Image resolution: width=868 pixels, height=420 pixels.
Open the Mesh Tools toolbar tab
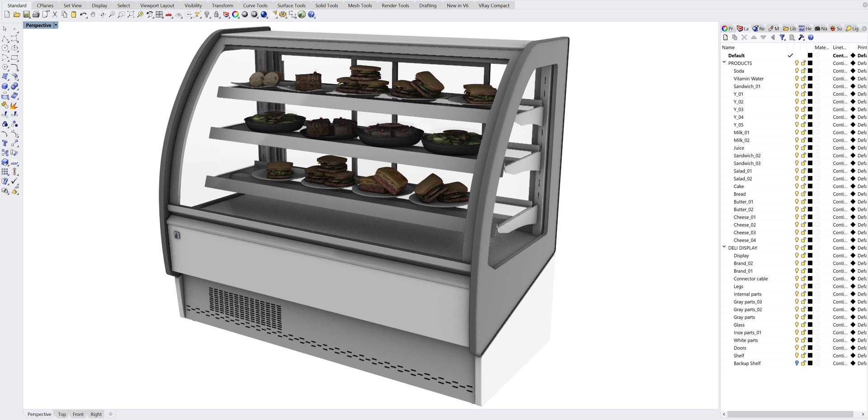(360, 5)
